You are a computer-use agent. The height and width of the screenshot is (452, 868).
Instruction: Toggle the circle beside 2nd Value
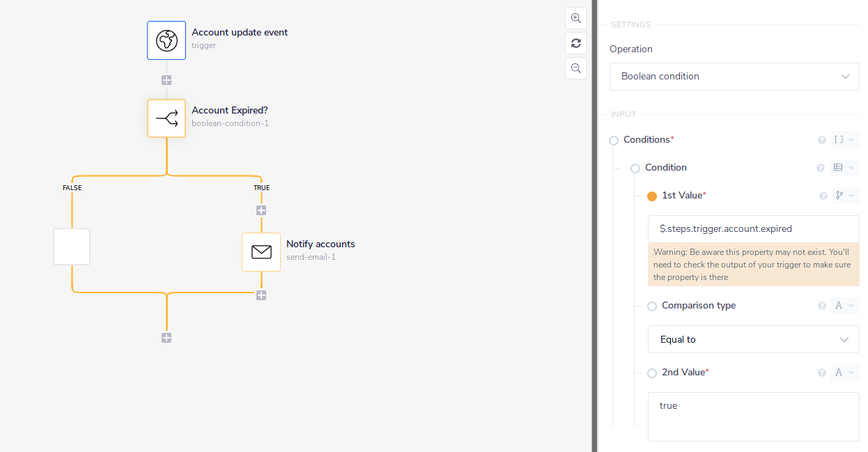(x=652, y=373)
